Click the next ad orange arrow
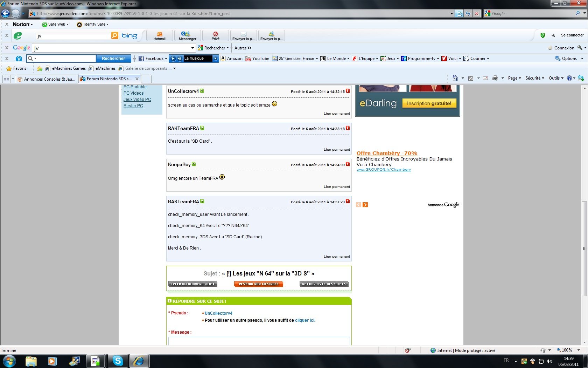Image resolution: width=588 pixels, height=368 pixels. click(x=365, y=205)
